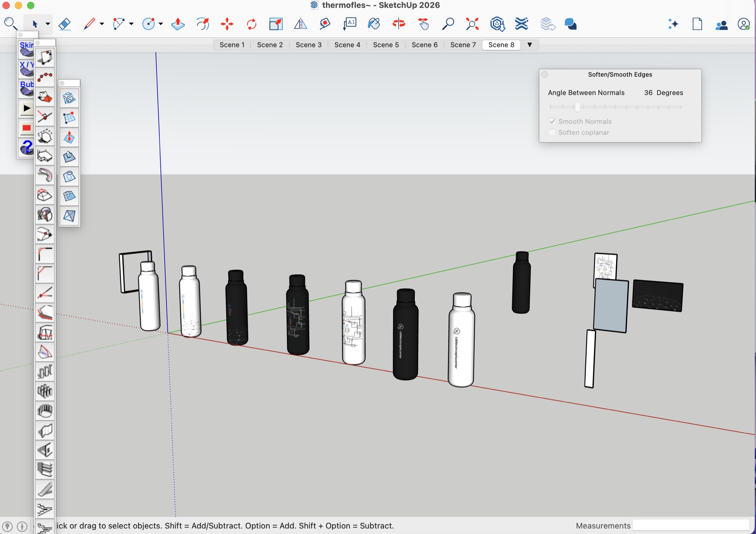Switch to the Scene 5 tab
The width and height of the screenshot is (756, 534).
point(386,45)
